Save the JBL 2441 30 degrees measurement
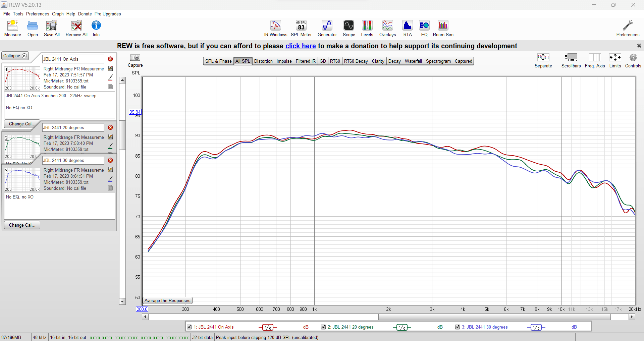This screenshot has height=341, width=644. click(111, 170)
